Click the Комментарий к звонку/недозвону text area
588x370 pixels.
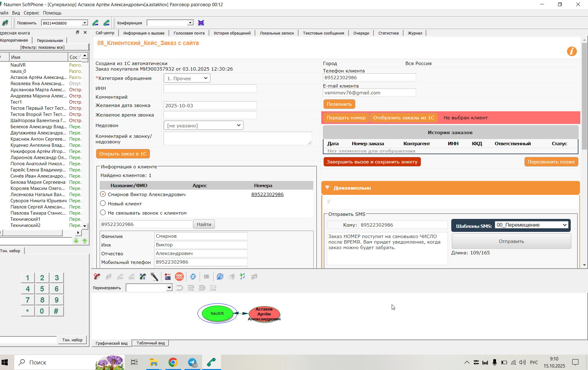[238, 138]
